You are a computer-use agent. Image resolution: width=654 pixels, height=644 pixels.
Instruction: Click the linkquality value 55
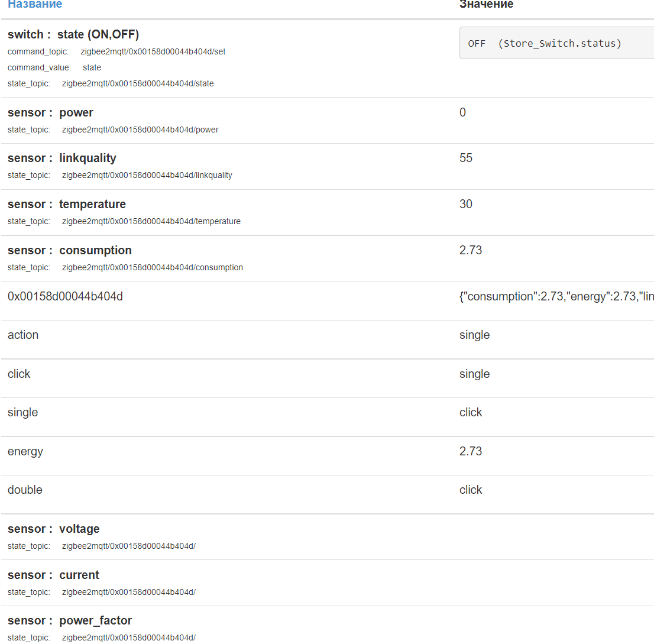point(466,158)
